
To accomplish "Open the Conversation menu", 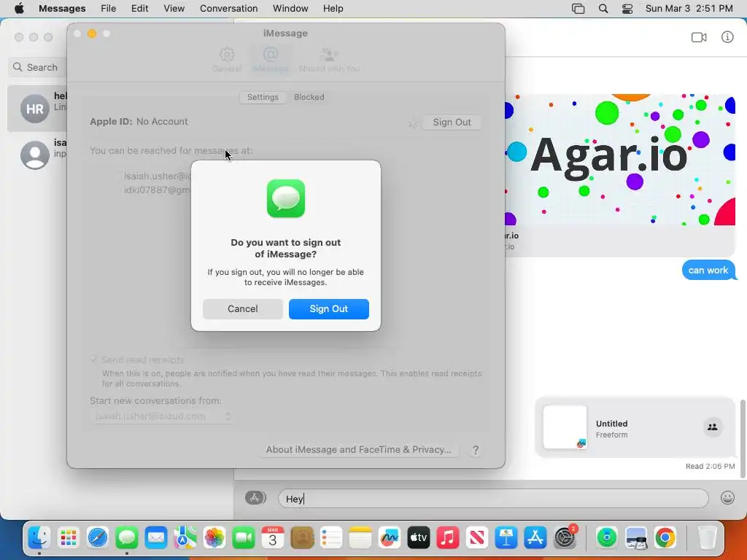I will 228,9.
